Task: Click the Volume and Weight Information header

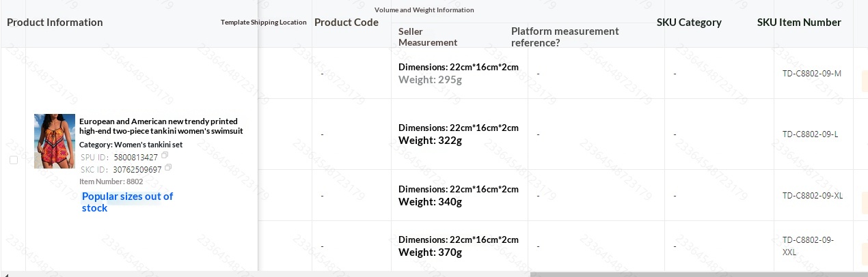Action: tap(424, 10)
